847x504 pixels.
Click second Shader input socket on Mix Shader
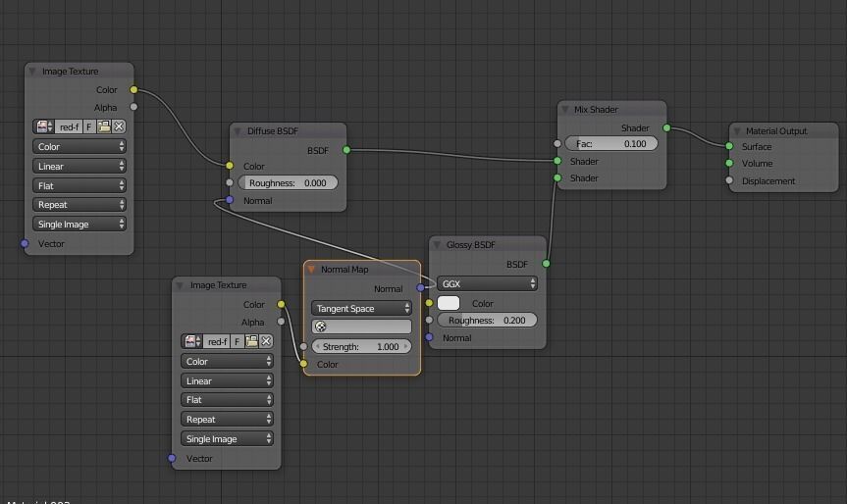click(x=557, y=177)
